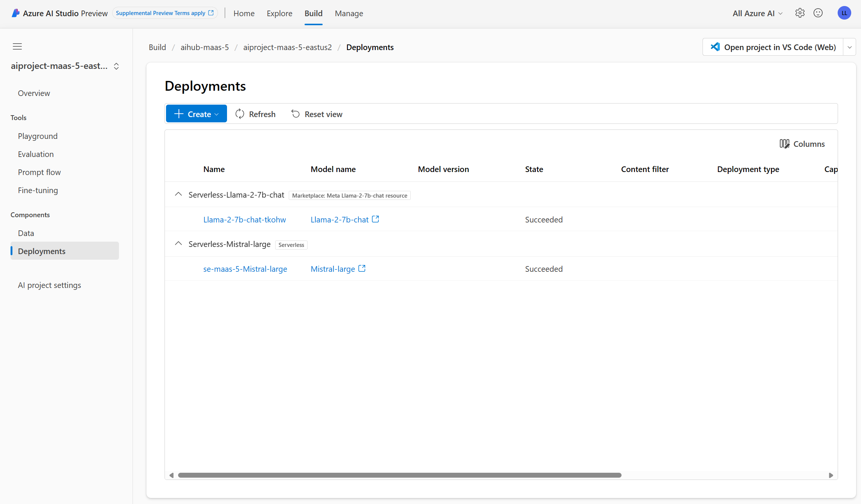Open Mistral-large model external link icon
Image resolution: width=861 pixels, height=504 pixels.
(x=362, y=268)
